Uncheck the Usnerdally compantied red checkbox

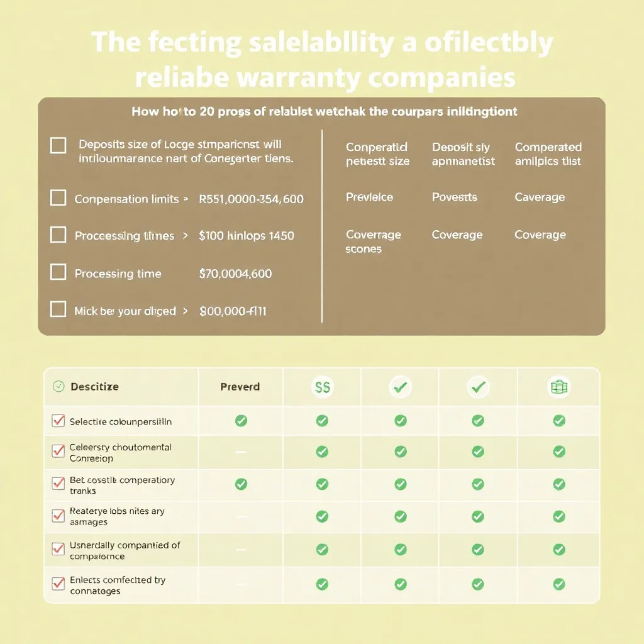[x=58, y=549]
